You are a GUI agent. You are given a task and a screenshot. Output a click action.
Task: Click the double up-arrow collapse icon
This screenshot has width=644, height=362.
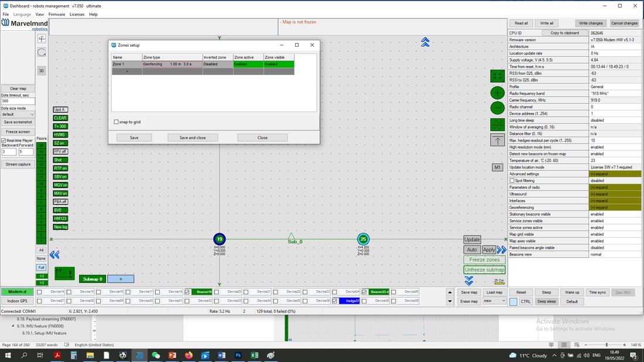click(x=425, y=42)
